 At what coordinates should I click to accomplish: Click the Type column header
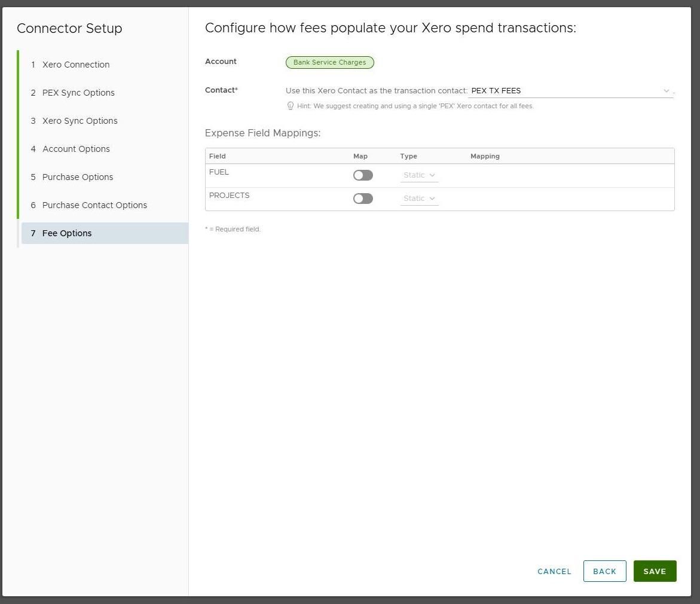coord(408,156)
